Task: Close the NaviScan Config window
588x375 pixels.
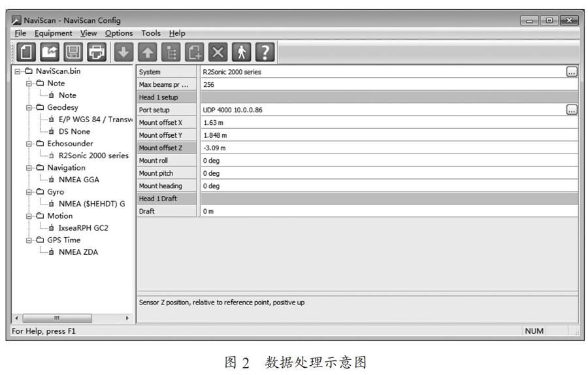Action: 569,20
